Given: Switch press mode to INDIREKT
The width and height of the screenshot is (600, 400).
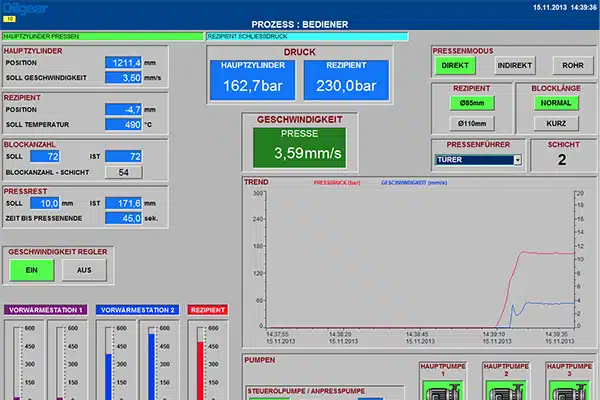Looking at the screenshot, I should [514, 65].
